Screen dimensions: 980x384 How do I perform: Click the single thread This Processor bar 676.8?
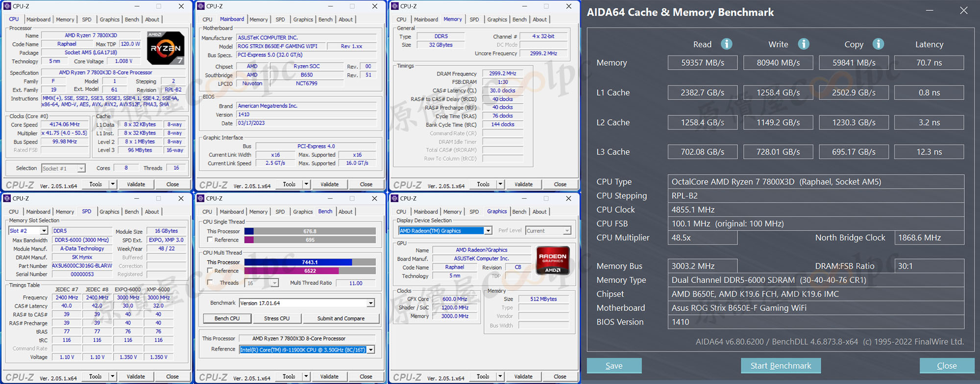[x=310, y=231]
